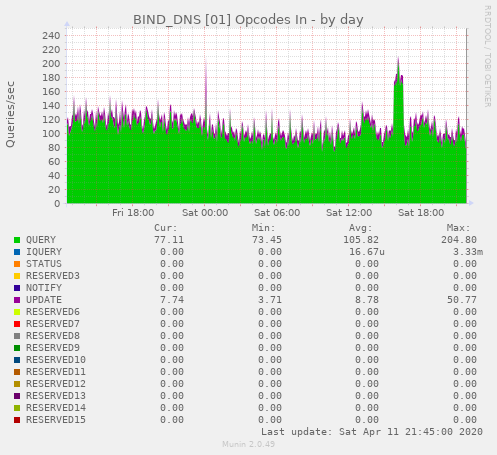The width and height of the screenshot is (497, 455).
Task: Click the orange STATUS legend swatch
Action: tap(17, 264)
